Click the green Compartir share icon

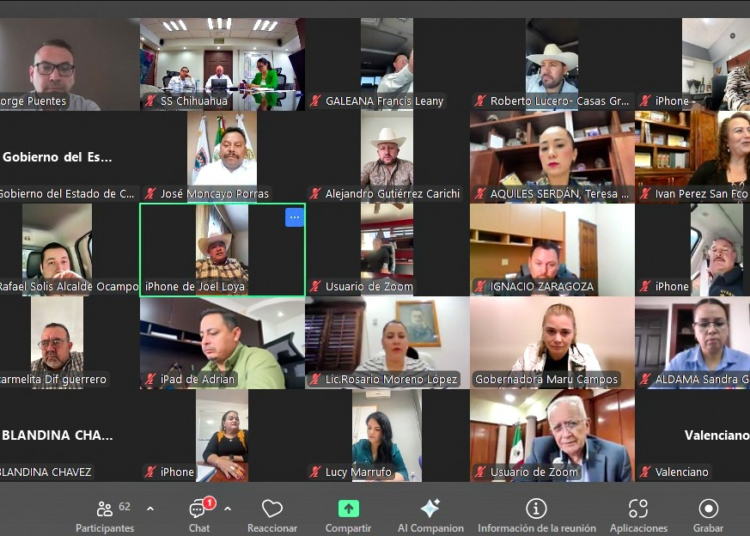(x=348, y=509)
